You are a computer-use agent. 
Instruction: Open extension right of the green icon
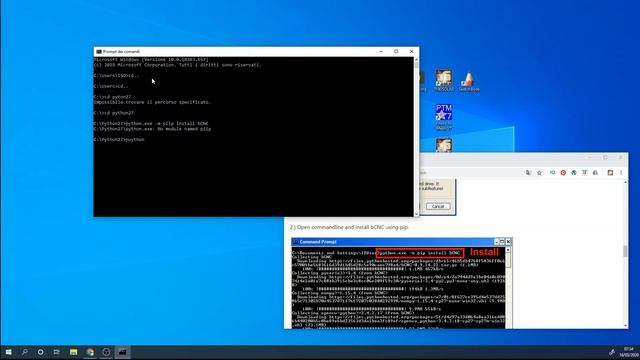(584, 173)
